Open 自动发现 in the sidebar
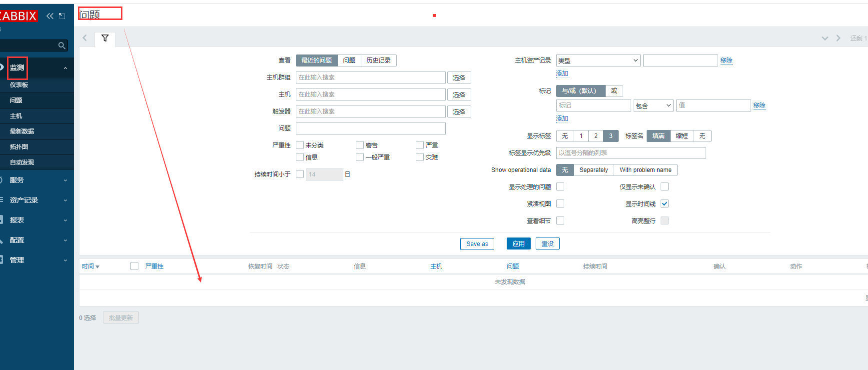 tap(22, 162)
